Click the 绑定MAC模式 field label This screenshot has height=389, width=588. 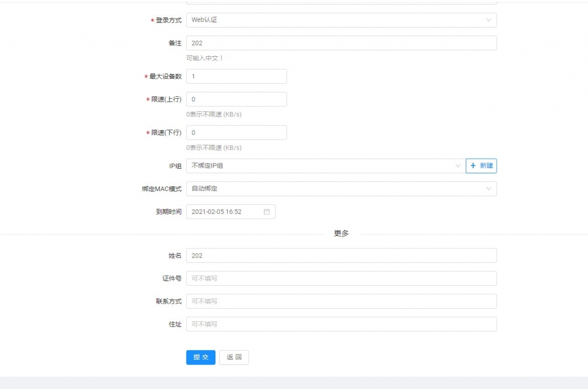(x=161, y=189)
